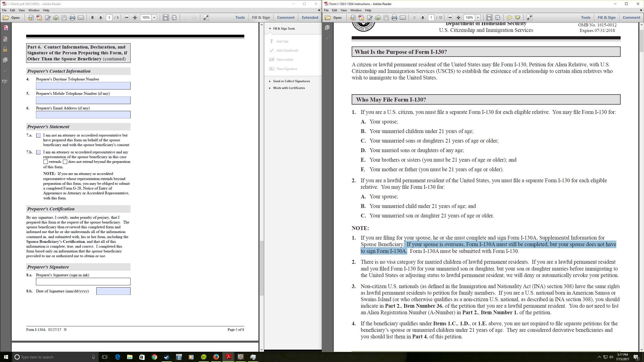Click the Print icon in the left Adobe Reader window
This screenshot has height=362, width=644.
[x=72, y=18]
